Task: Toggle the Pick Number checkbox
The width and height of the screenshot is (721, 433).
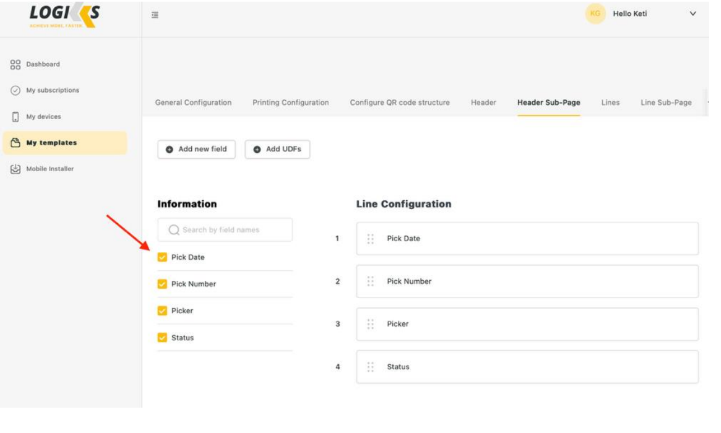Action: click(163, 284)
